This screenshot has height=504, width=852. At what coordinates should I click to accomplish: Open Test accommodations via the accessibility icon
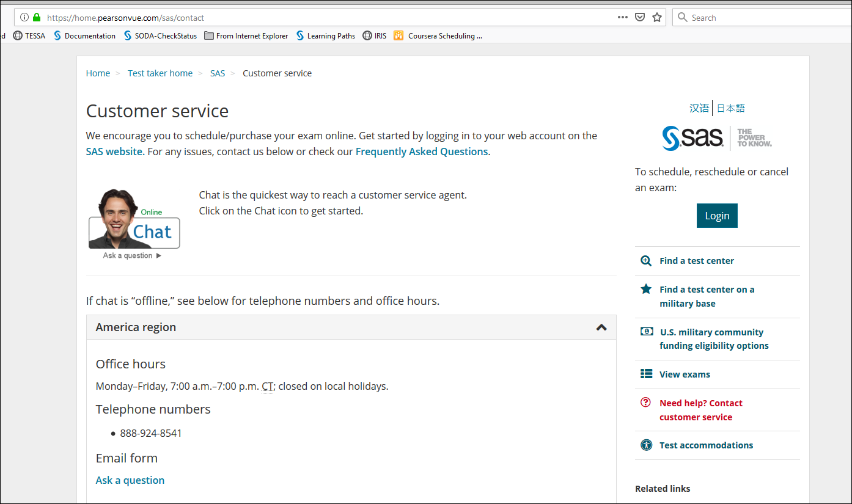646,445
